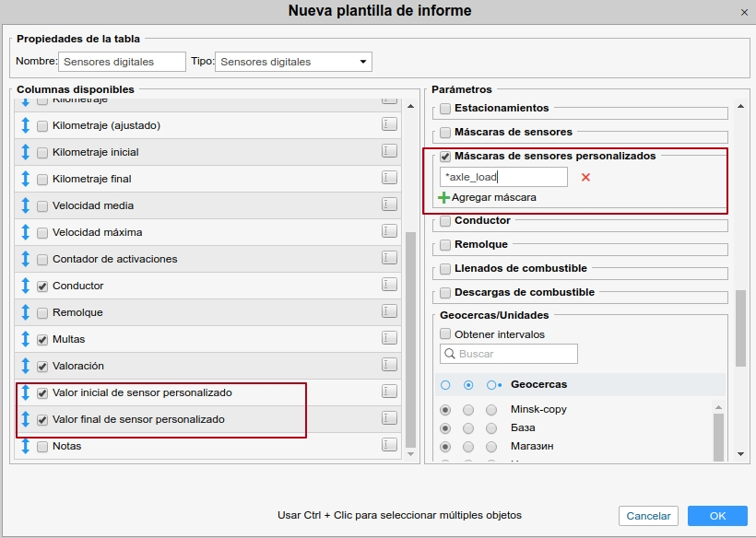Click info icon for Contador de activaciones
Image resolution: width=756 pixels, height=538 pixels.
pyautogui.click(x=389, y=259)
